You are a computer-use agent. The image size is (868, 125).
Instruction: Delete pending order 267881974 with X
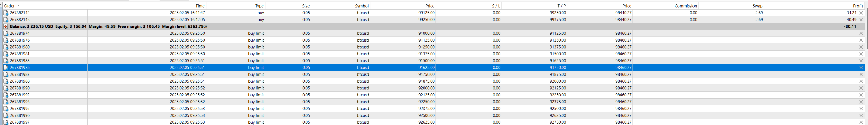tap(861, 33)
